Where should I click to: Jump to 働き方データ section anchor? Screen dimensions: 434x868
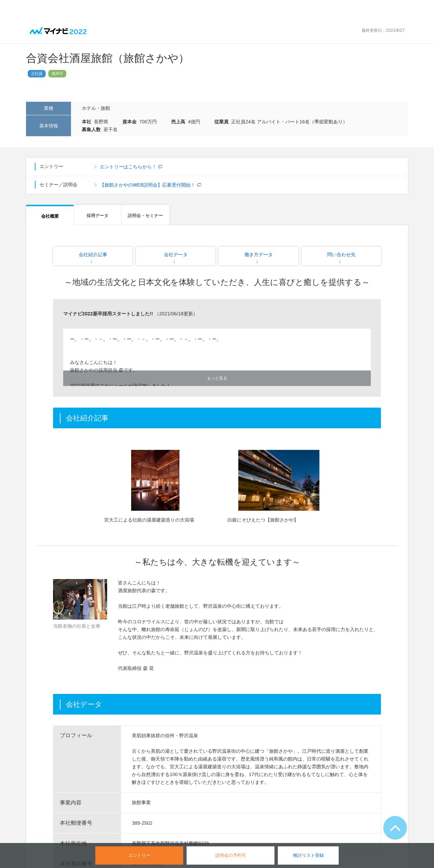pos(258,256)
